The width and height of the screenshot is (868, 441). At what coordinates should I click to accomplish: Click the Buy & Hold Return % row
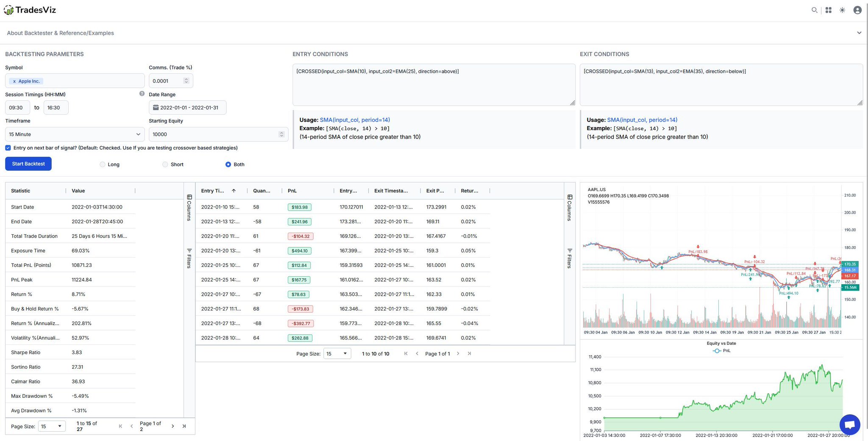coord(70,309)
